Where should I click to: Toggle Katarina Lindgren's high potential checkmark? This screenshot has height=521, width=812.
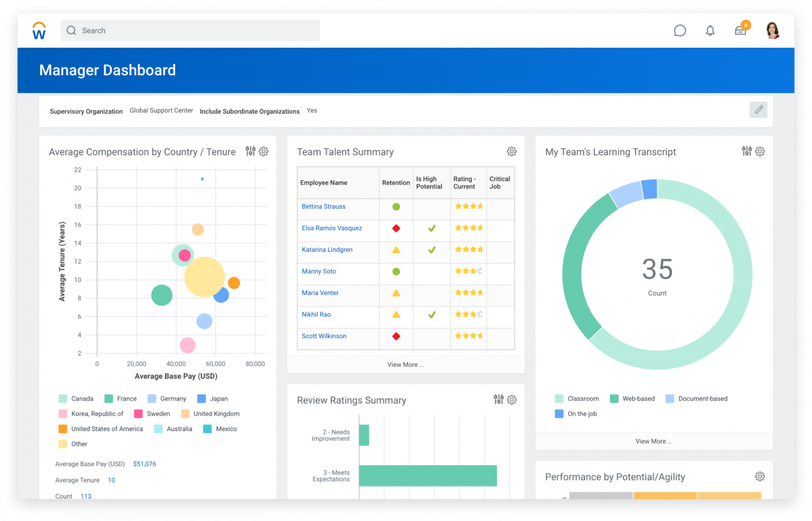click(x=431, y=250)
